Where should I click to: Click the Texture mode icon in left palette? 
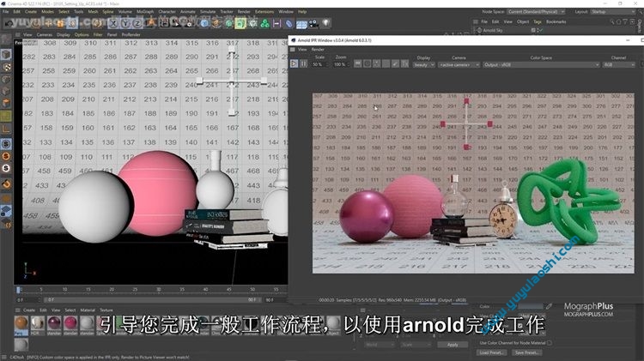(x=6, y=67)
